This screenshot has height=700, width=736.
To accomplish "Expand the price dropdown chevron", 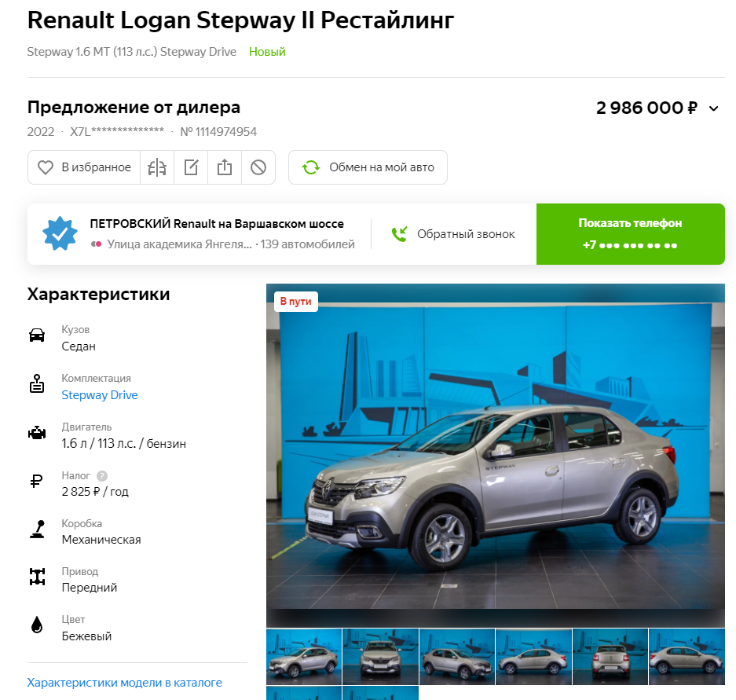I will point(713,109).
